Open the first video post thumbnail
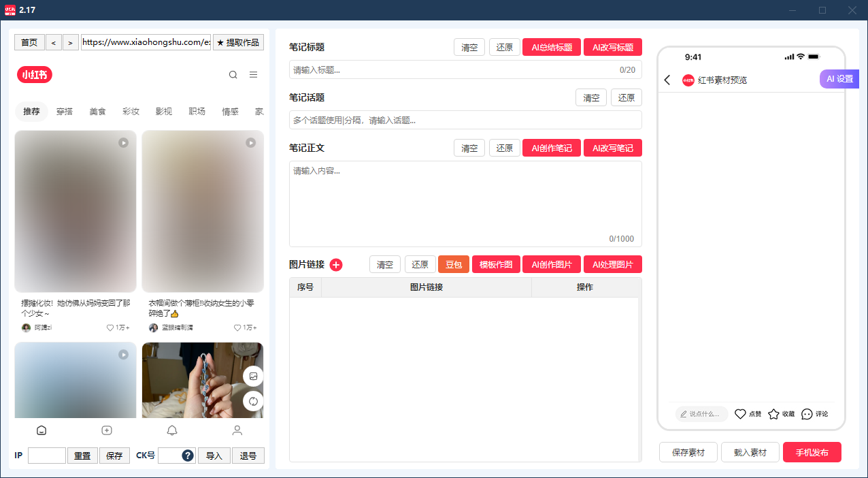The width and height of the screenshot is (868, 478). [x=75, y=211]
